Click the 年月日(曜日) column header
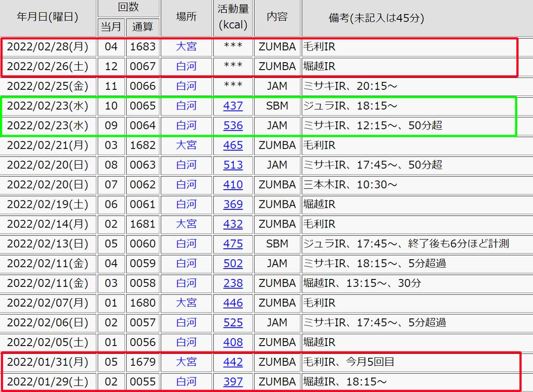Image resolution: width=533 pixels, height=392 pixels. [x=47, y=17]
